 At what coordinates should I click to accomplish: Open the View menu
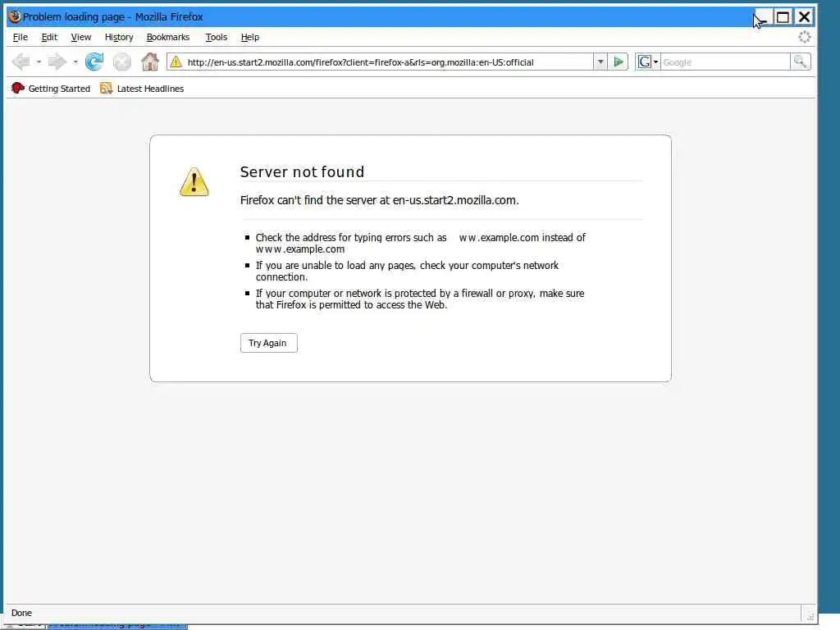tap(81, 37)
